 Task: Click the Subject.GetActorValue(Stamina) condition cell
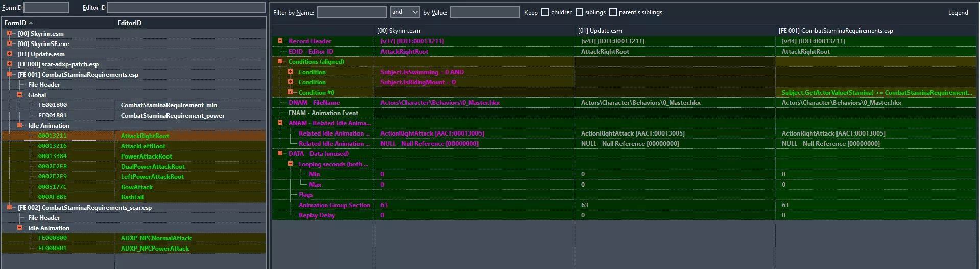[875, 92]
